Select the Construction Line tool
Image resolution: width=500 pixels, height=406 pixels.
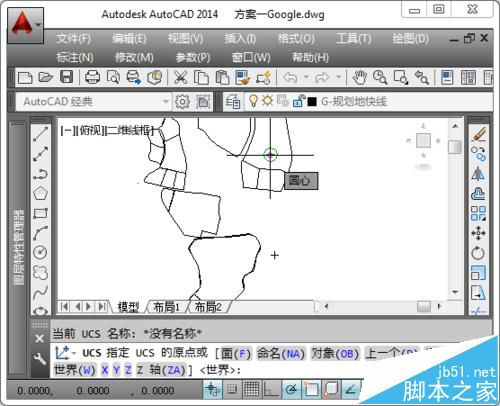tap(41, 154)
